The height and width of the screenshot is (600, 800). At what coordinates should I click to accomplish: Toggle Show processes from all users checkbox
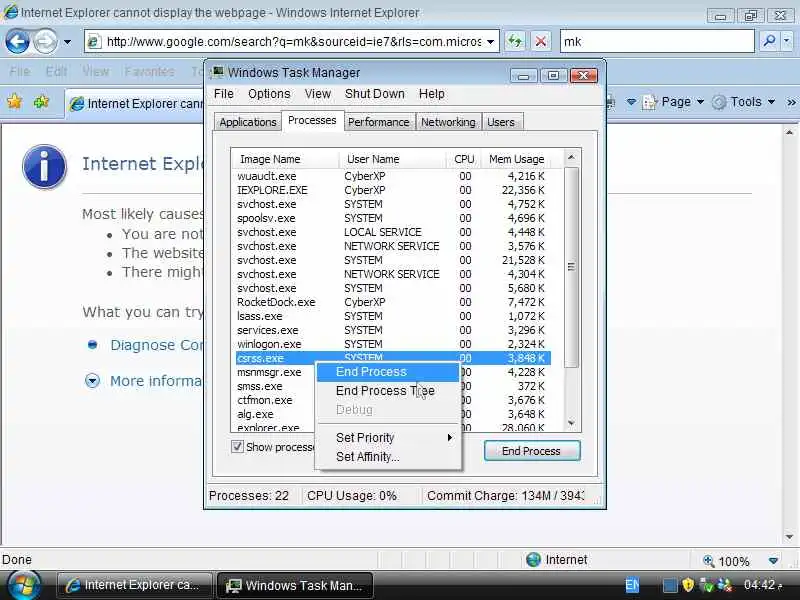(237, 447)
